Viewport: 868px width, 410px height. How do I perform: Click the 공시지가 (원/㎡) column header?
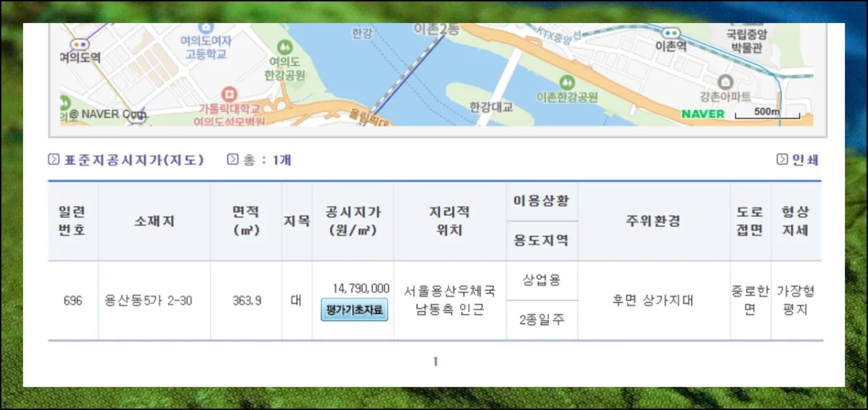coord(353,221)
